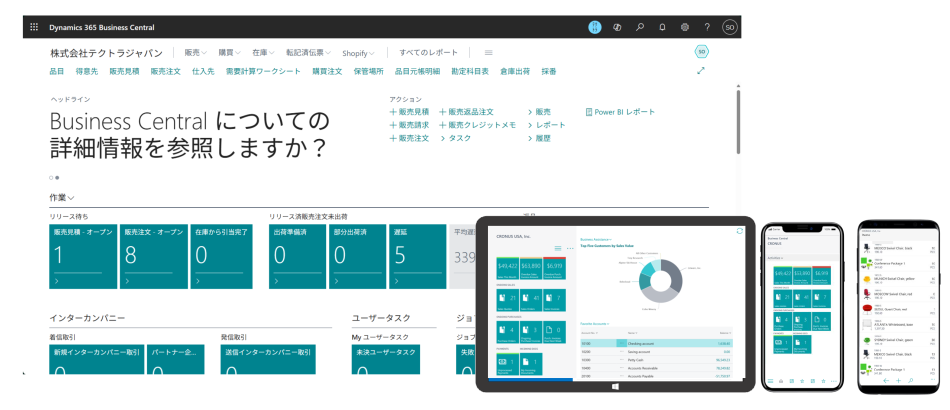
Task: Open the notifications bell icon
Action: (662, 27)
